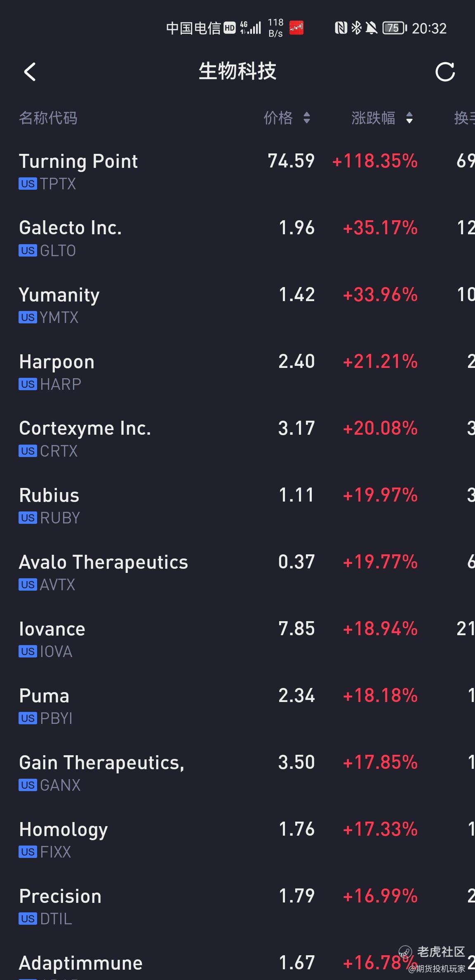Tap the US badge beside PBYI ticker
Screen dimensions: 475x980
[x=28, y=719]
